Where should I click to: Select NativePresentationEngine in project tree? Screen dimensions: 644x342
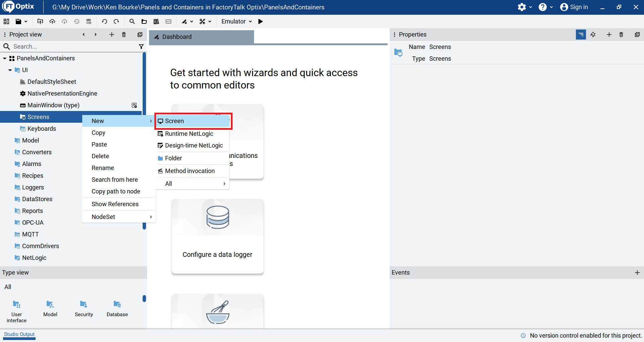tap(62, 94)
